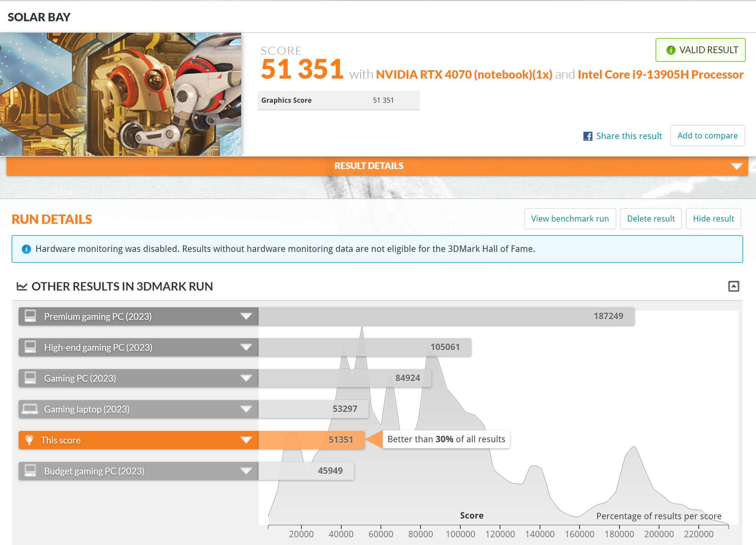
Task: Click Share this result link
Action: (629, 136)
